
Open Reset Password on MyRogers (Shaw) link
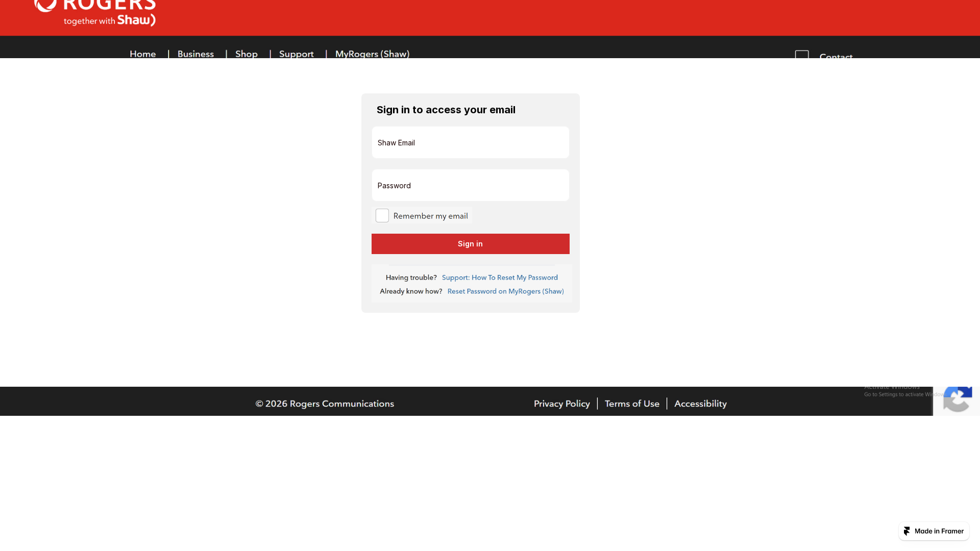506,291
